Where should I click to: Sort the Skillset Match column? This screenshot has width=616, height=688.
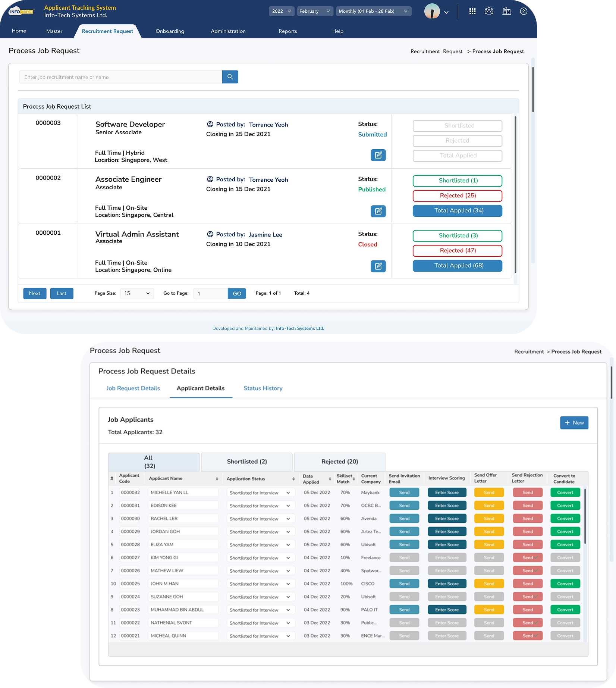(x=353, y=478)
